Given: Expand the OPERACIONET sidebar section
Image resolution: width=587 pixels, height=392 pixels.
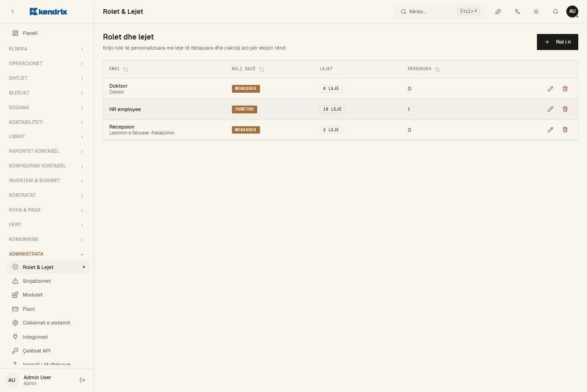Looking at the screenshot, I should [x=47, y=63].
